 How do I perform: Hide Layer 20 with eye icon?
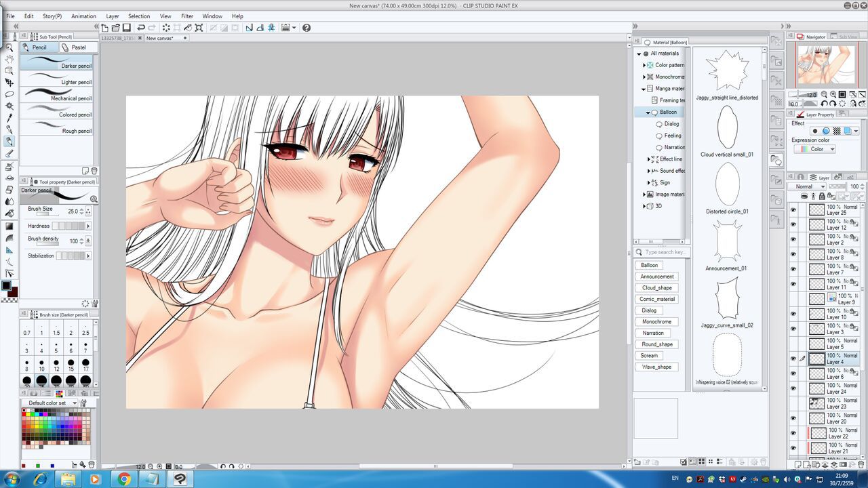(793, 418)
